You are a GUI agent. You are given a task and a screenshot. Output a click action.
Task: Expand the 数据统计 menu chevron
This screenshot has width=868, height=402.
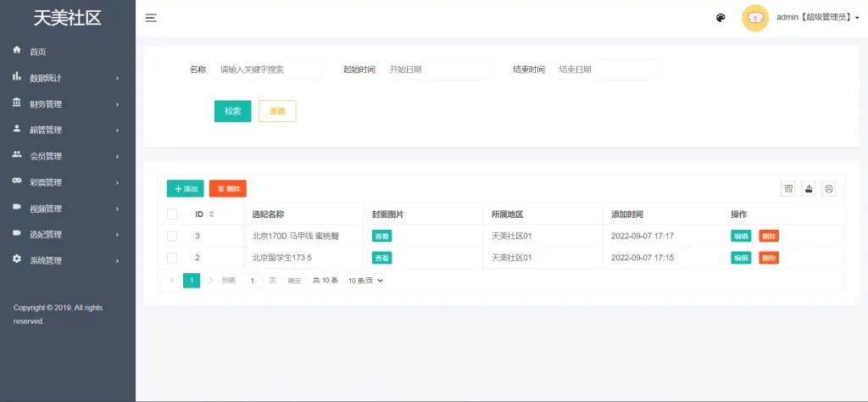click(x=117, y=79)
